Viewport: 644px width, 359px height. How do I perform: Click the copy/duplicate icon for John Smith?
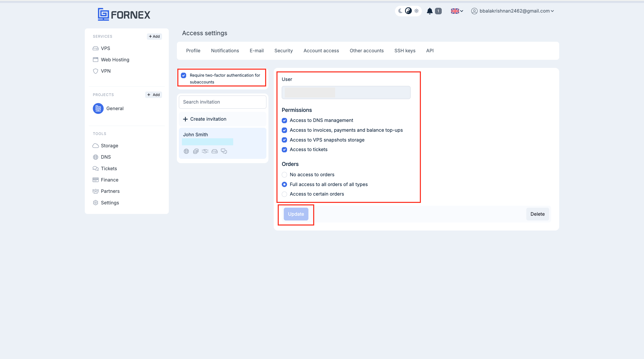tap(196, 151)
